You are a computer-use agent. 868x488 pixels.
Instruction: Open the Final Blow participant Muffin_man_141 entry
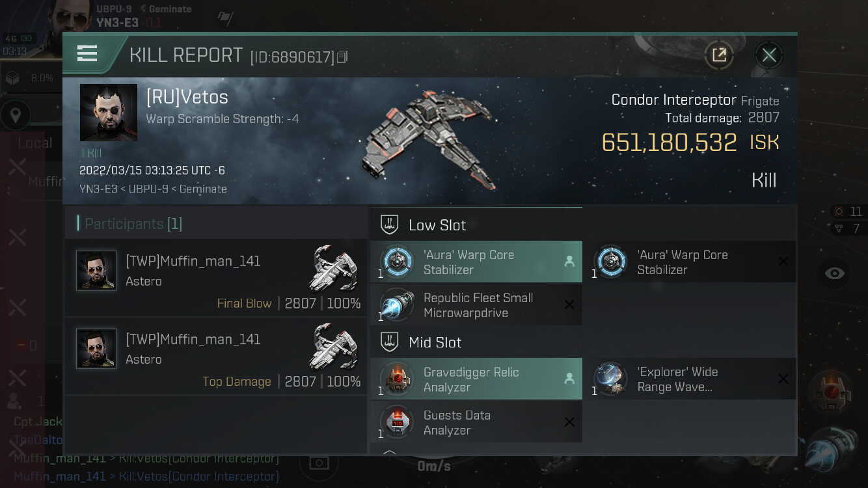click(x=216, y=278)
